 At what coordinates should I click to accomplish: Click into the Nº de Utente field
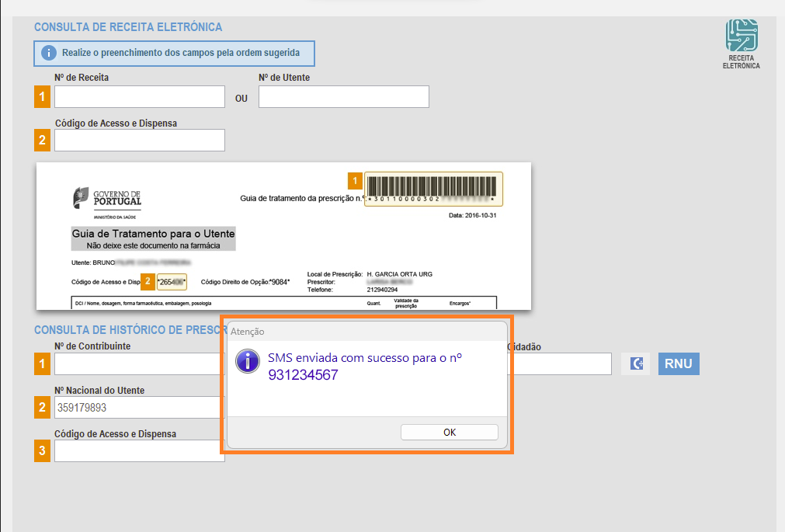coord(343,97)
